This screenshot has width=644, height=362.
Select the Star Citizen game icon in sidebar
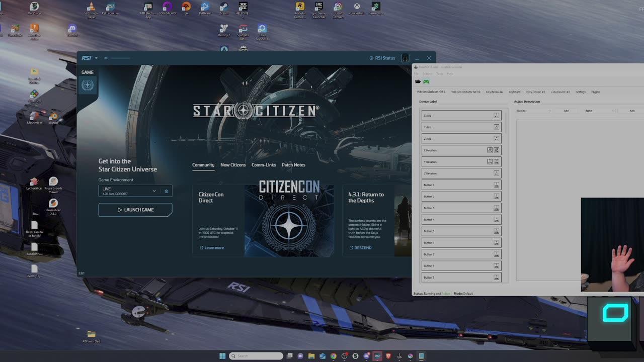click(88, 85)
